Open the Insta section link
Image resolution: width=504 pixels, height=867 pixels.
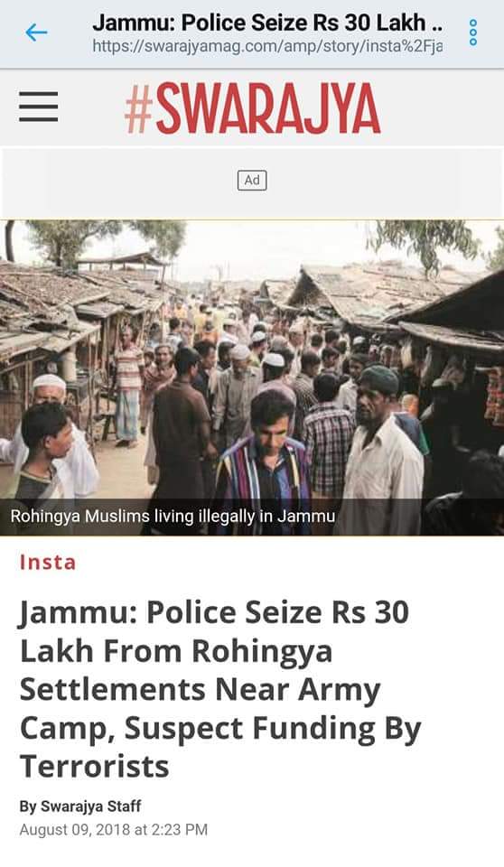[48, 563]
